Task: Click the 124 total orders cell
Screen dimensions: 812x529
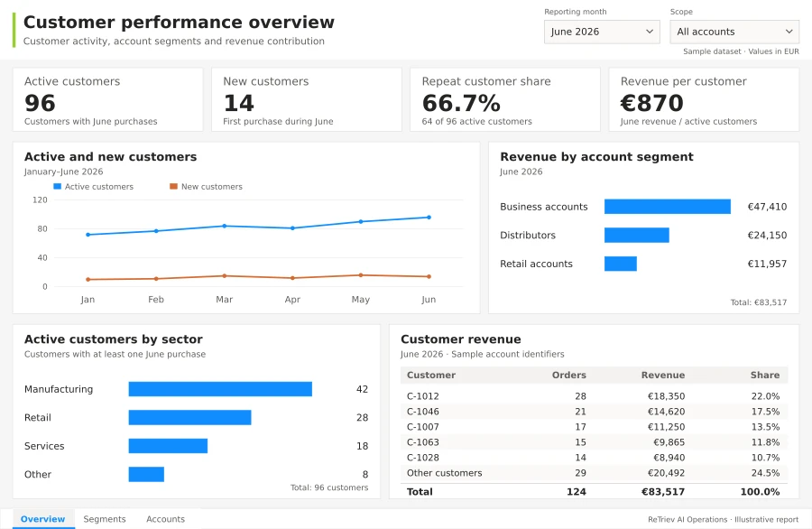Action: pyautogui.click(x=577, y=491)
